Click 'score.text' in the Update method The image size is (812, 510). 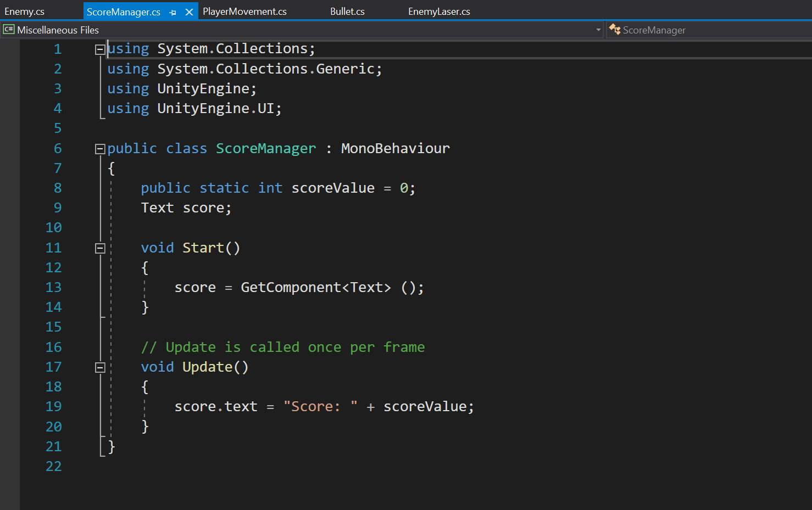216,407
